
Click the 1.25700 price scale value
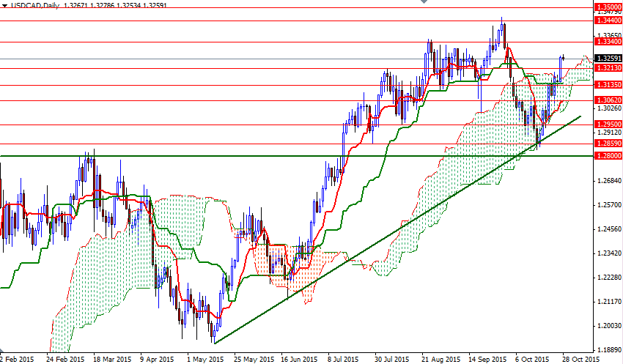tap(608, 205)
